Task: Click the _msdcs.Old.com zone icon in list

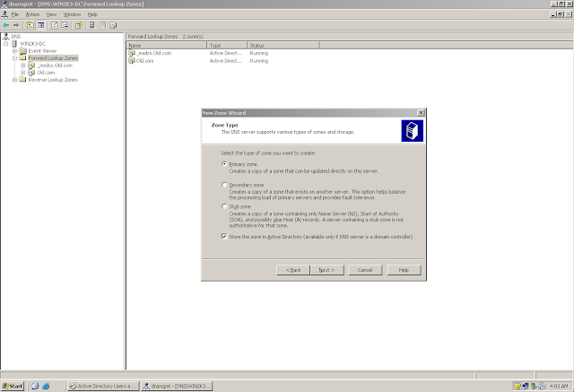Action: (x=132, y=53)
